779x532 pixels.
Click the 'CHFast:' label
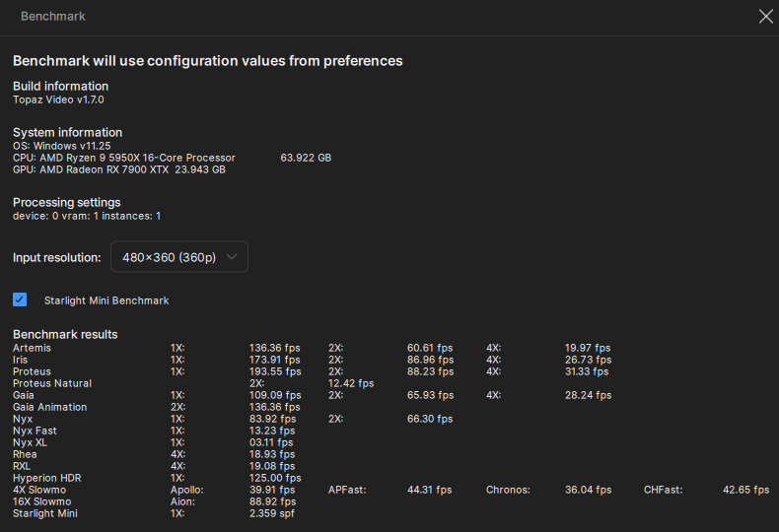pyautogui.click(x=664, y=491)
